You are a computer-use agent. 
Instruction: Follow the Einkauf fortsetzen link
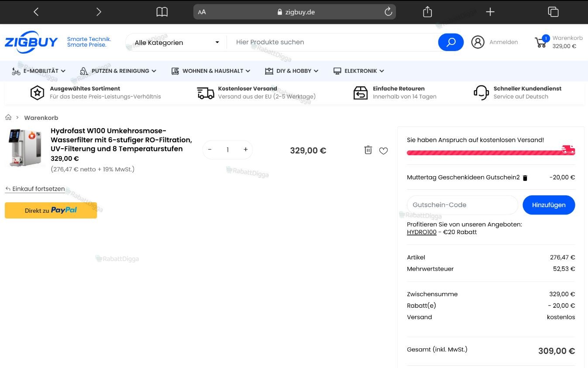(35, 189)
